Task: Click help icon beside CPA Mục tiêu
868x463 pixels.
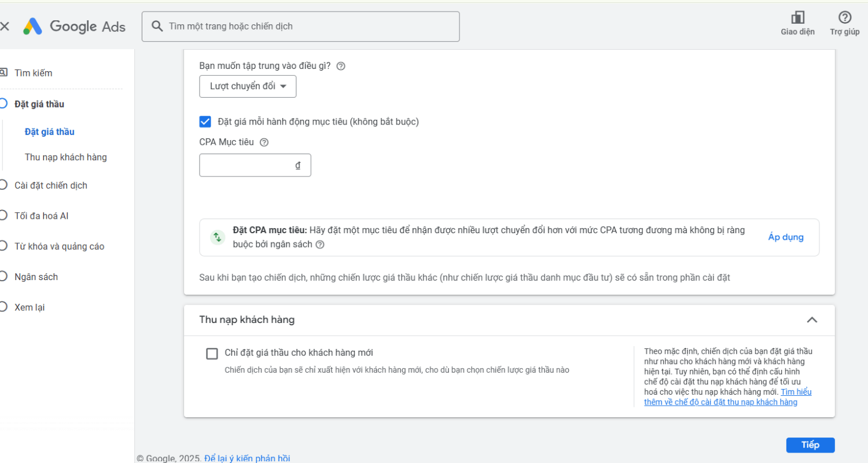Action: [x=264, y=142]
